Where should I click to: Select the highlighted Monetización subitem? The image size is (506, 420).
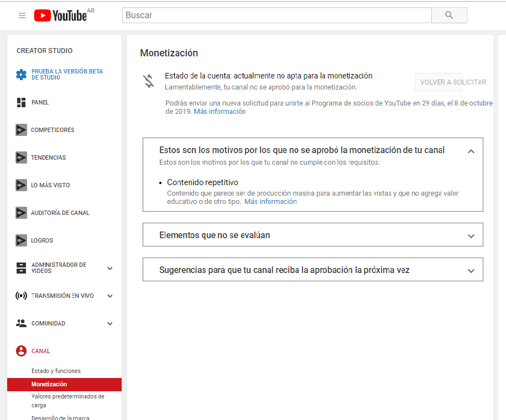pyautogui.click(x=64, y=384)
